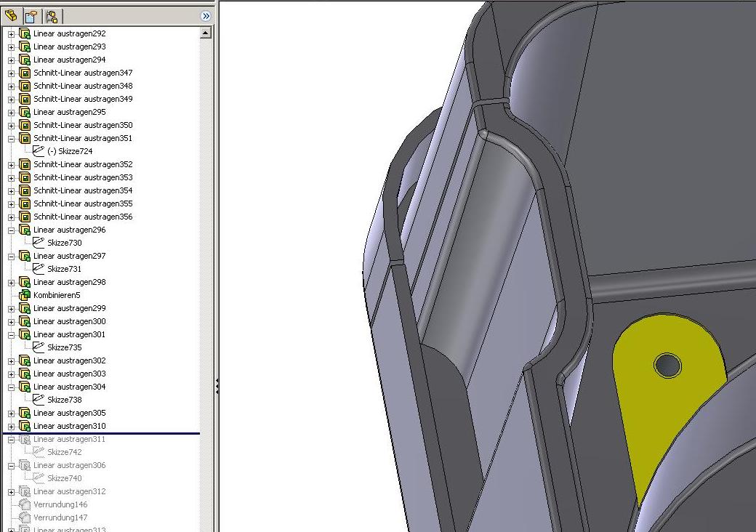The height and width of the screenshot is (532, 756).
Task: Select the feature Schnitt-Linear austragen351
Action: coord(83,138)
